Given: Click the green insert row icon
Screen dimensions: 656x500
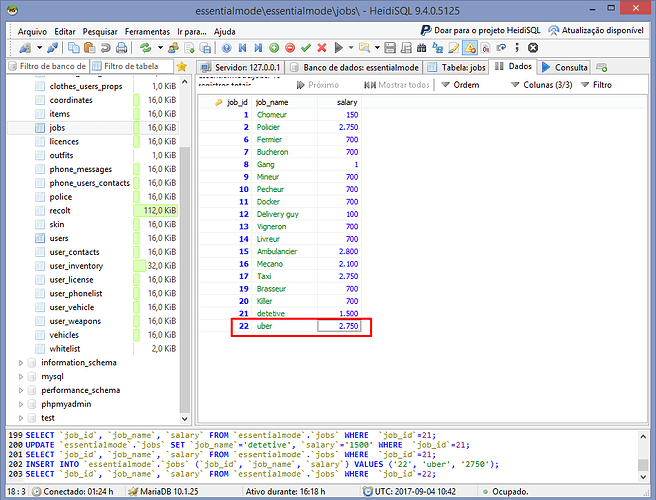Looking at the screenshot, I should coord(274,48).
